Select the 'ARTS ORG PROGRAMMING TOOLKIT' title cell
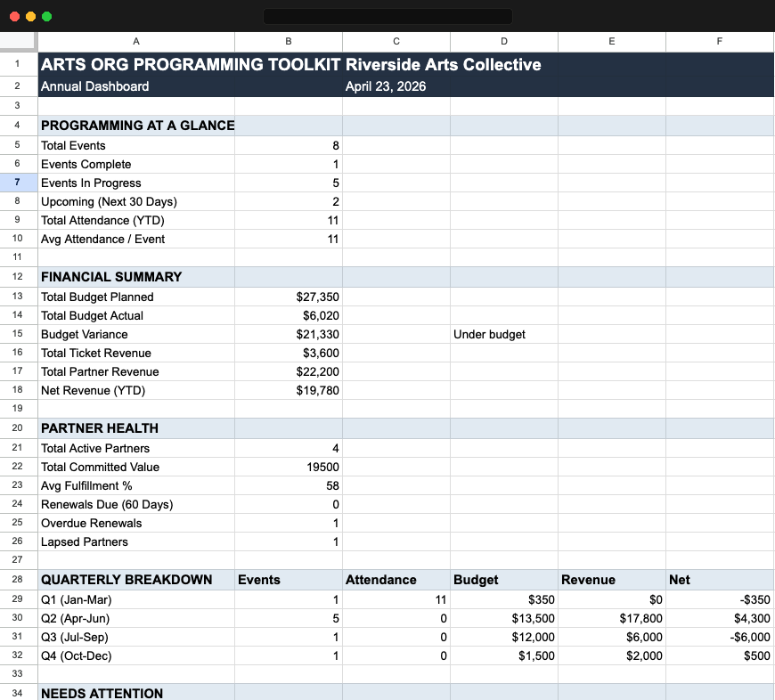775x700 pixels. point(136,64)
